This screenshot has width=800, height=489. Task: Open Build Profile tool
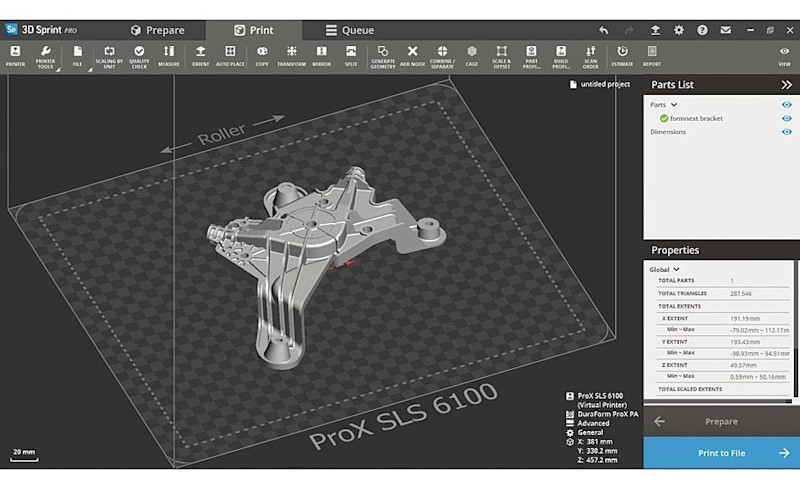pyautogui.click(x=561, y=56)
